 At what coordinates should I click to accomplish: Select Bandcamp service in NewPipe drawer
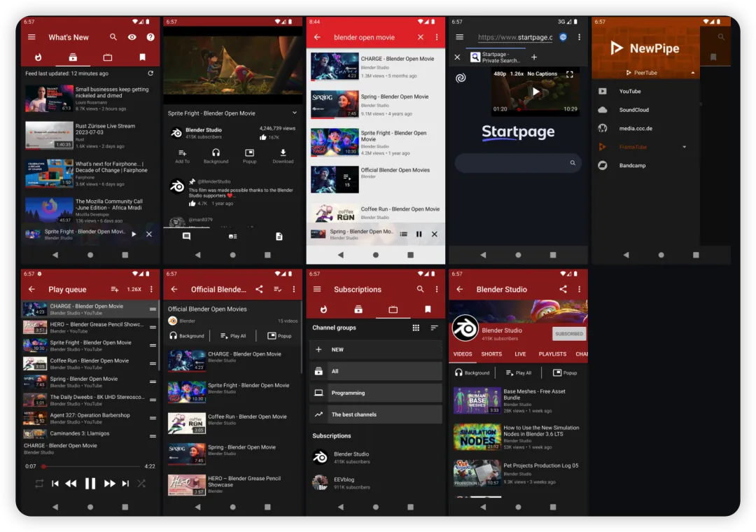click(645, 165)
